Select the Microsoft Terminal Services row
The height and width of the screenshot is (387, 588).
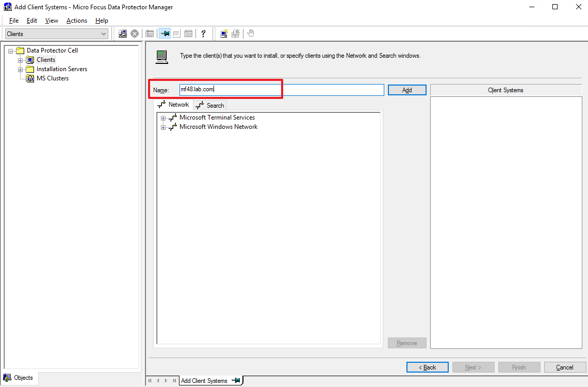tap(217, 117)
